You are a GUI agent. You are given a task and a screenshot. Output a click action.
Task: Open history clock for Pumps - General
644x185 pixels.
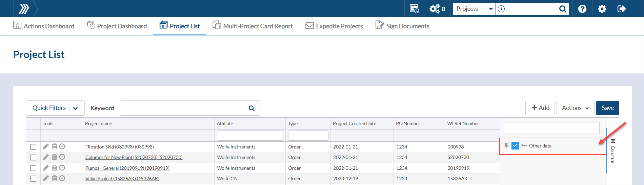coord(62,168)
